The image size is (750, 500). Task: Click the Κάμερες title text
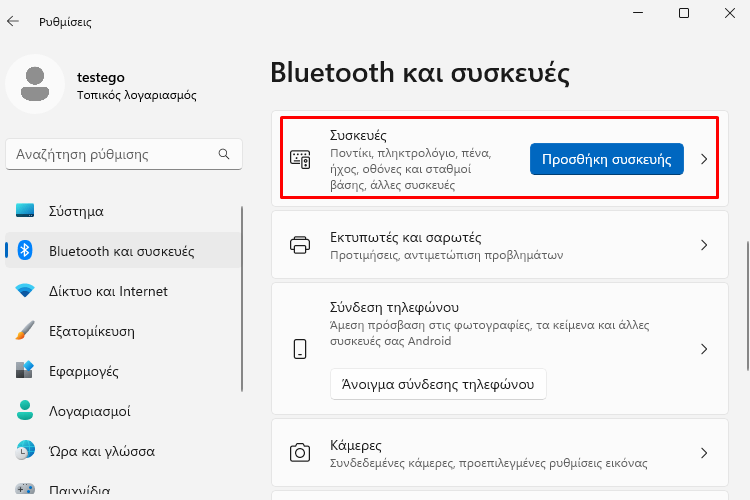[356, 445]
